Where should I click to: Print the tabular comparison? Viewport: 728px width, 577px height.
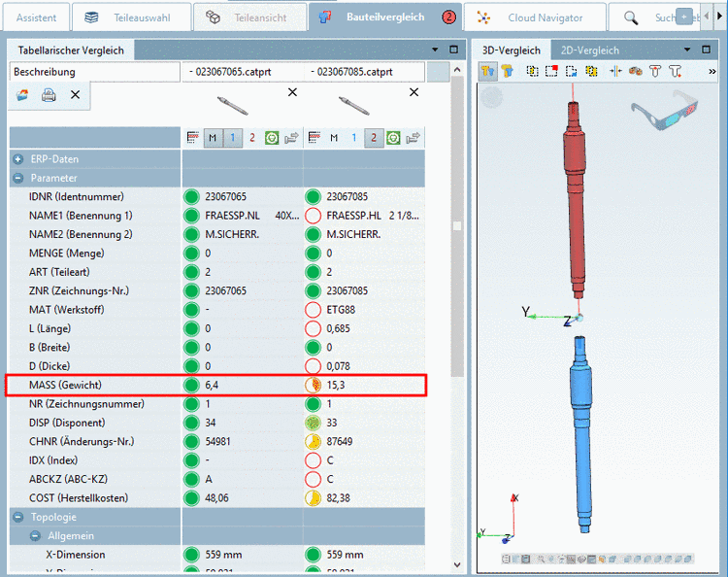[49, 95]
